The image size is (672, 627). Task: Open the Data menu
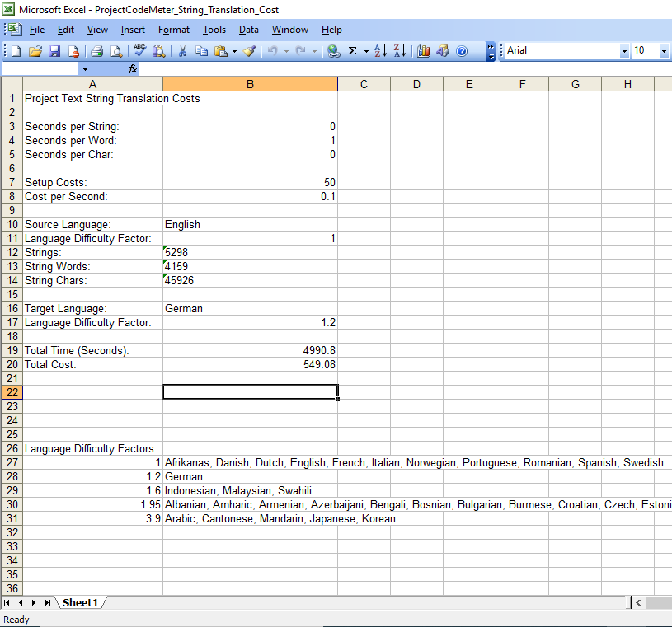249,30
